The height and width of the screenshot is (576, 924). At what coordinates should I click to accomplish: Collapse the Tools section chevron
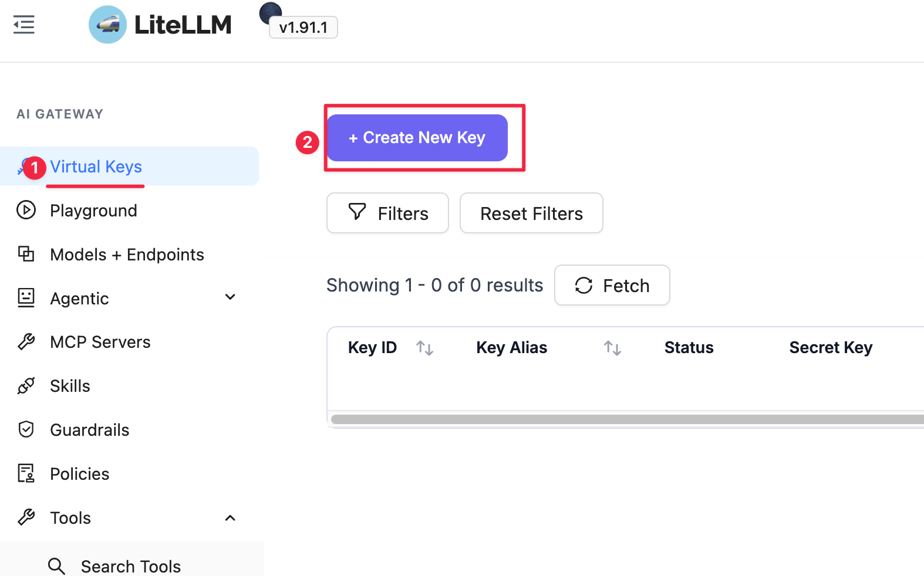click(230, 518)
